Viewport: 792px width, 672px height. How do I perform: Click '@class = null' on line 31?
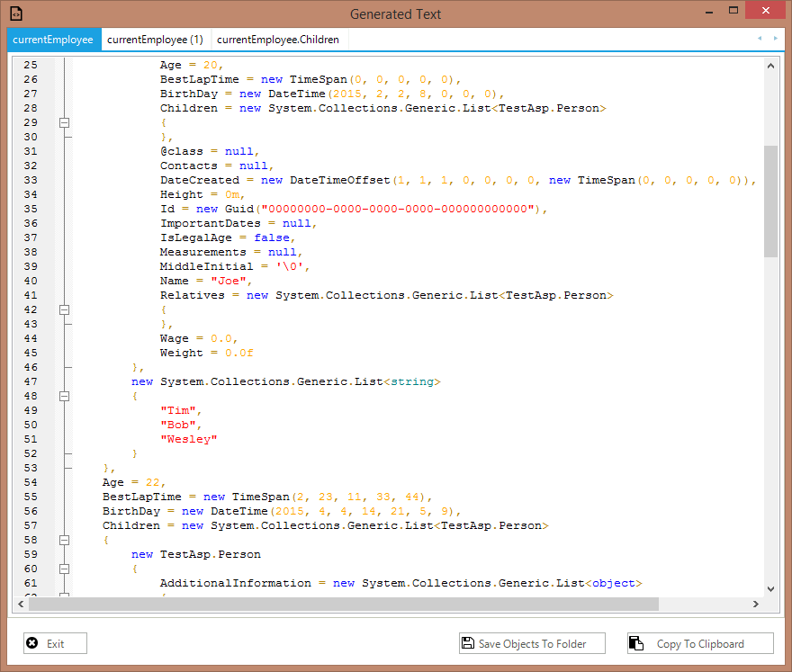207,151
